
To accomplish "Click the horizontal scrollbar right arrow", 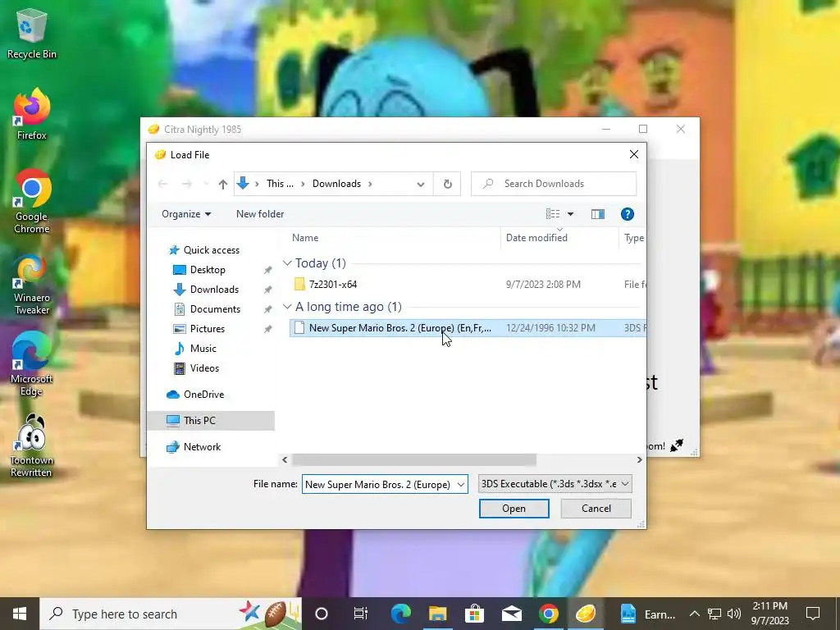I will 639,459.
